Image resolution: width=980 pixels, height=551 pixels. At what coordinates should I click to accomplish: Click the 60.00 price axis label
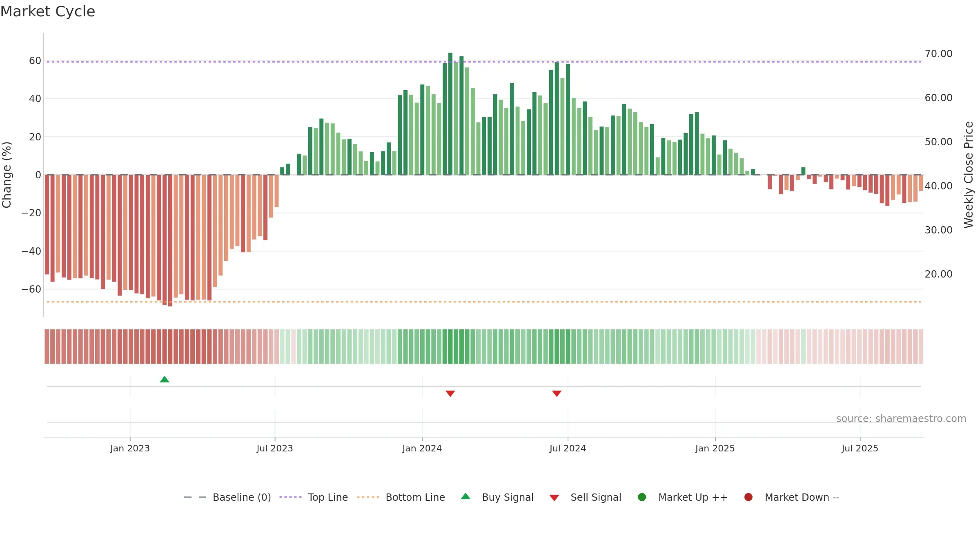[938, 98]
